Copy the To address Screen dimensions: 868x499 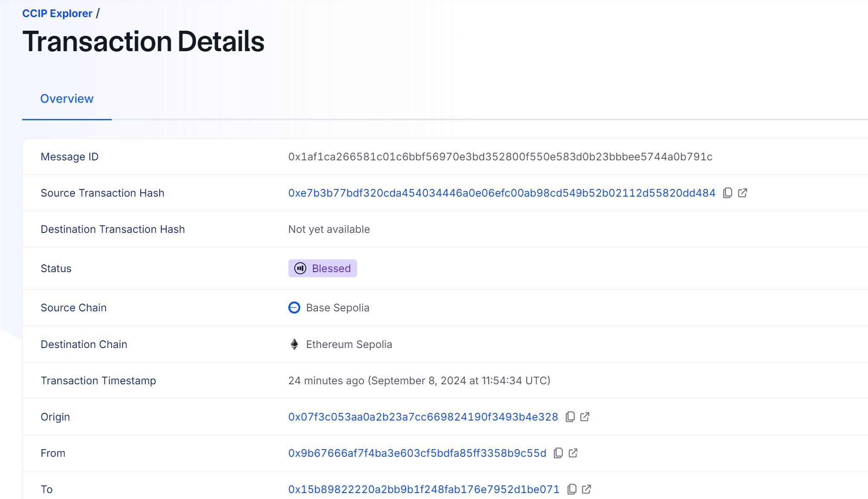[572, 489]
